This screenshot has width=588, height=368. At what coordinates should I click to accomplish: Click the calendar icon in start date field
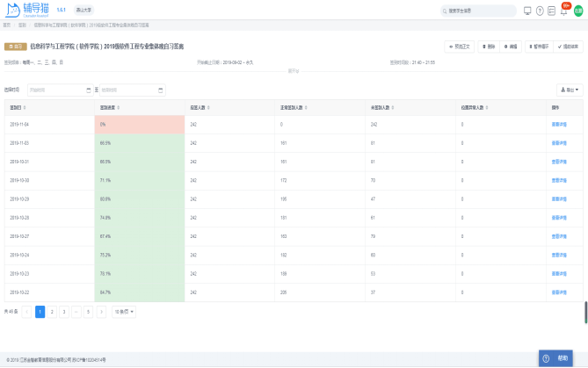[x=88, y=90]
